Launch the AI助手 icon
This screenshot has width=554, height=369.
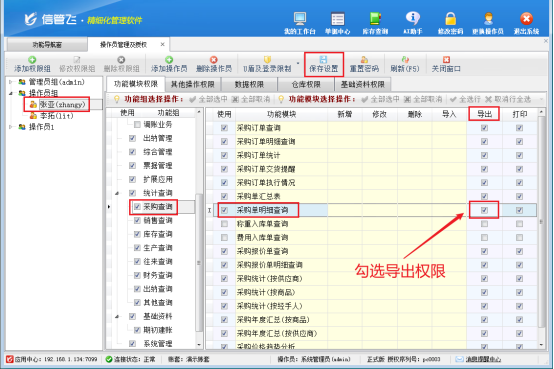coord(412,23)
